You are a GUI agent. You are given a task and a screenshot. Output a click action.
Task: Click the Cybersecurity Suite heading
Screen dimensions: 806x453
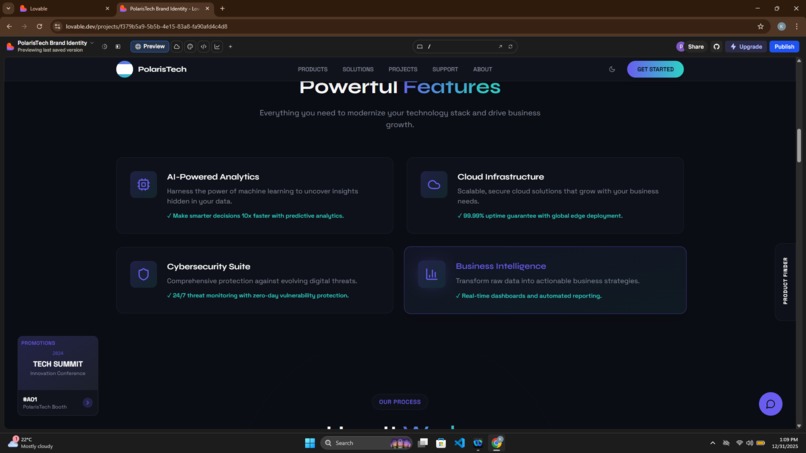coord(208,266)
